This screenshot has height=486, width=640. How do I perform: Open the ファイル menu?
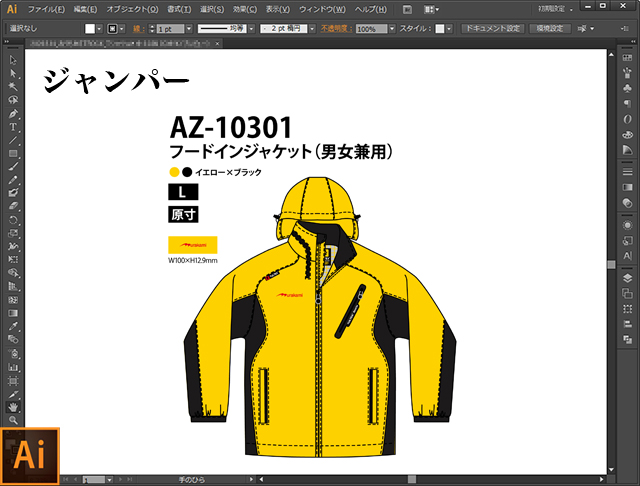tap(46, 8)
